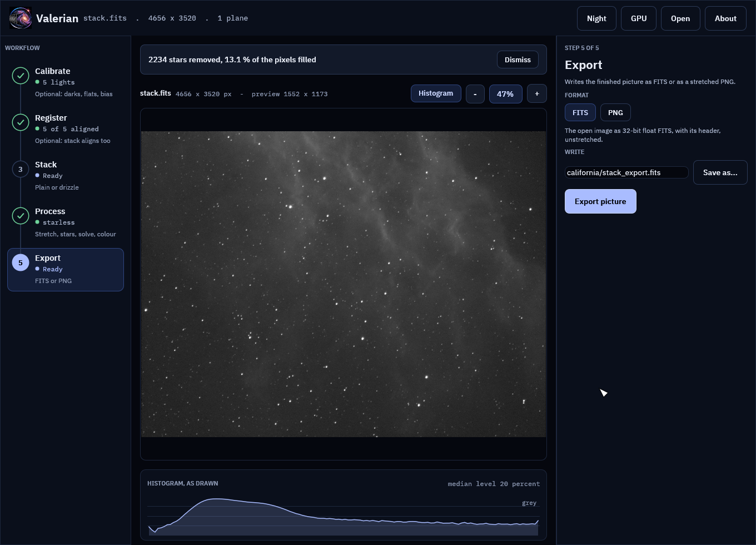The width and height of the screenshot is (756, 545).
Task: Select FITS export format
Action: point(580,112)
